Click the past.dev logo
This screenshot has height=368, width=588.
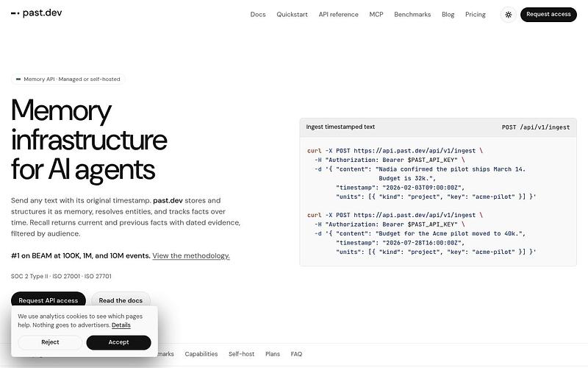(x=36, y=13)
